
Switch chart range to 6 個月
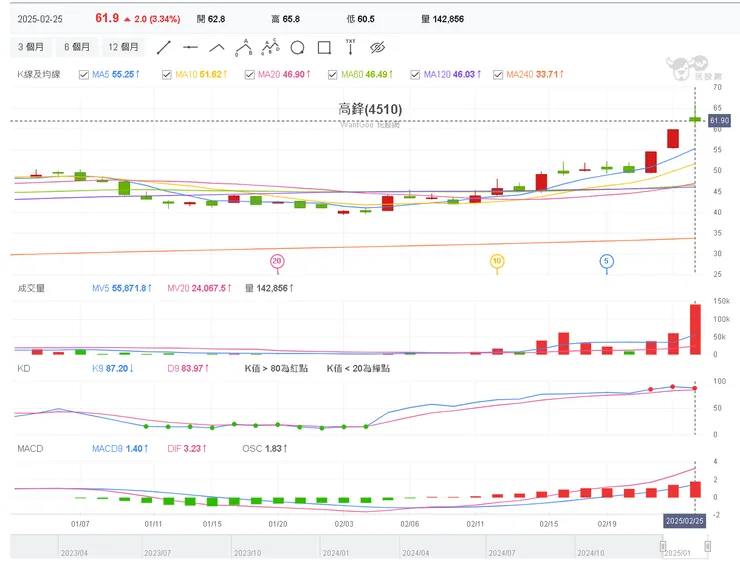tap(77, 47)
